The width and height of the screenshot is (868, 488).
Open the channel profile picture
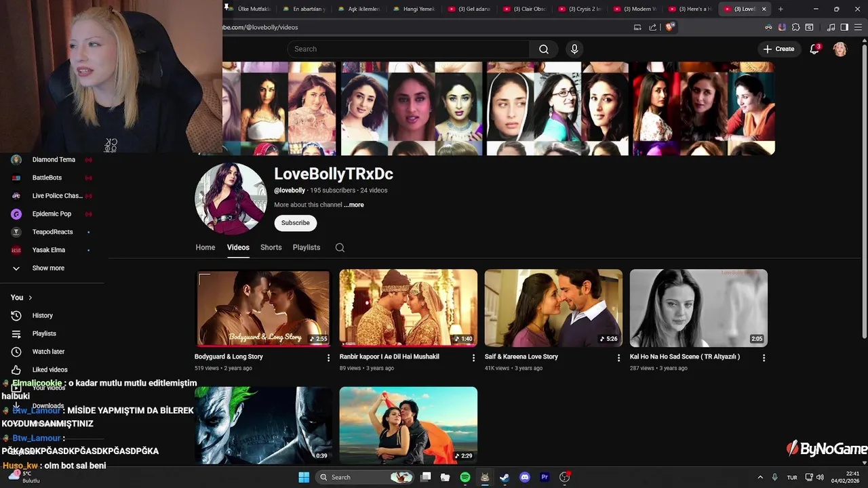(231, 199)
